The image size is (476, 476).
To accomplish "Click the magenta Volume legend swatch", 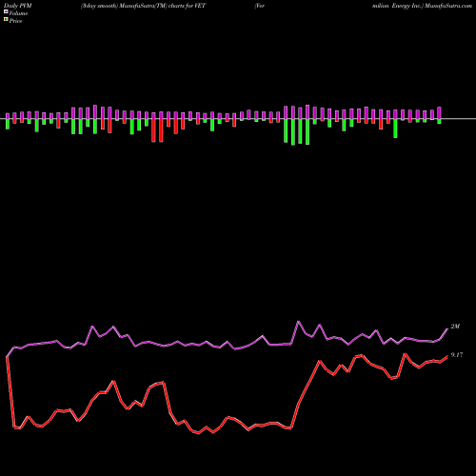I will [6, 12].
